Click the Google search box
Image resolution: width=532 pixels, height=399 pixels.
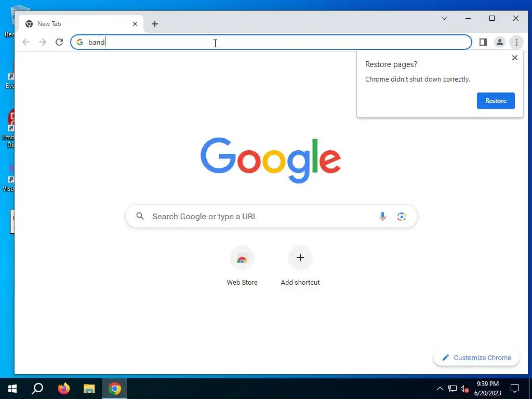(x=271, y=216)
